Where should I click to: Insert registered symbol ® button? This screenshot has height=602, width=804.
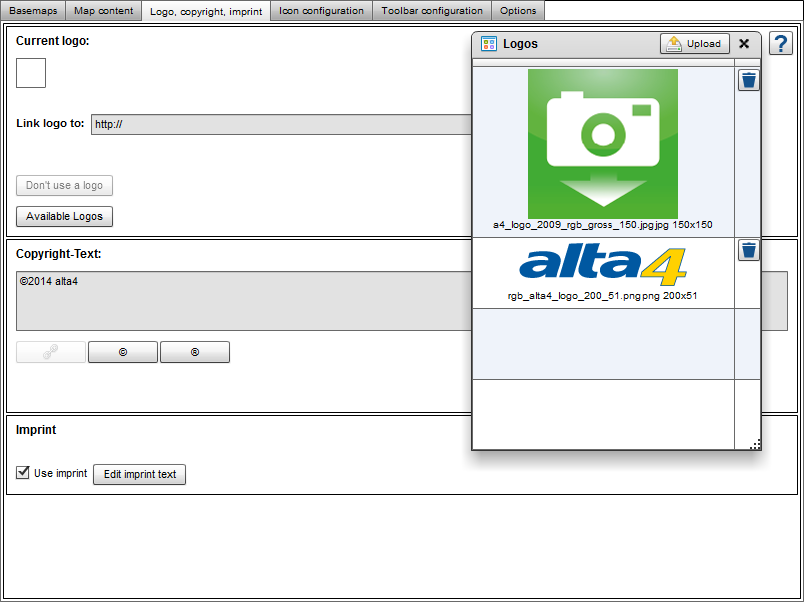click(195, 352)
